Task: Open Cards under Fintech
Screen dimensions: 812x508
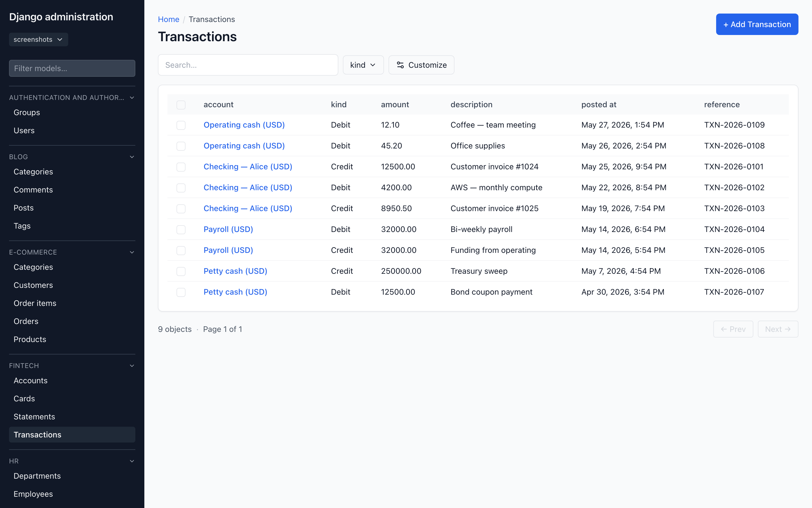Action: [x=72, y=398]
